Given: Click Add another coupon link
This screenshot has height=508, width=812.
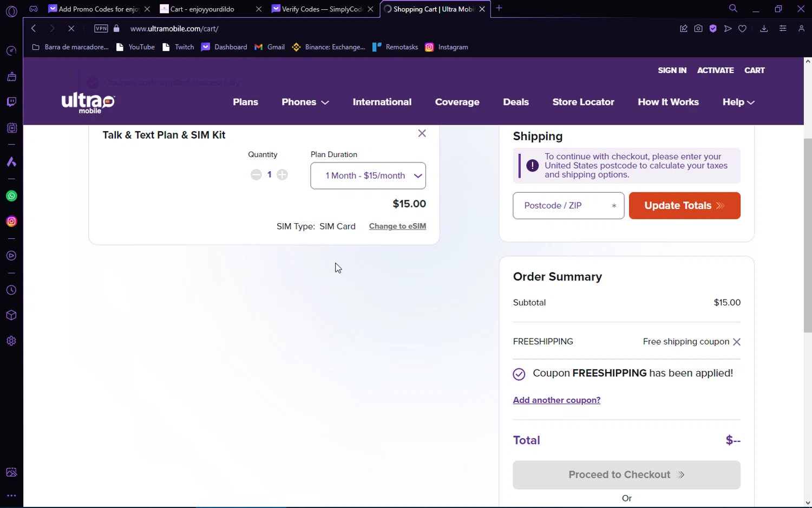Looking at the screenshot, I should tap(556, 400).
